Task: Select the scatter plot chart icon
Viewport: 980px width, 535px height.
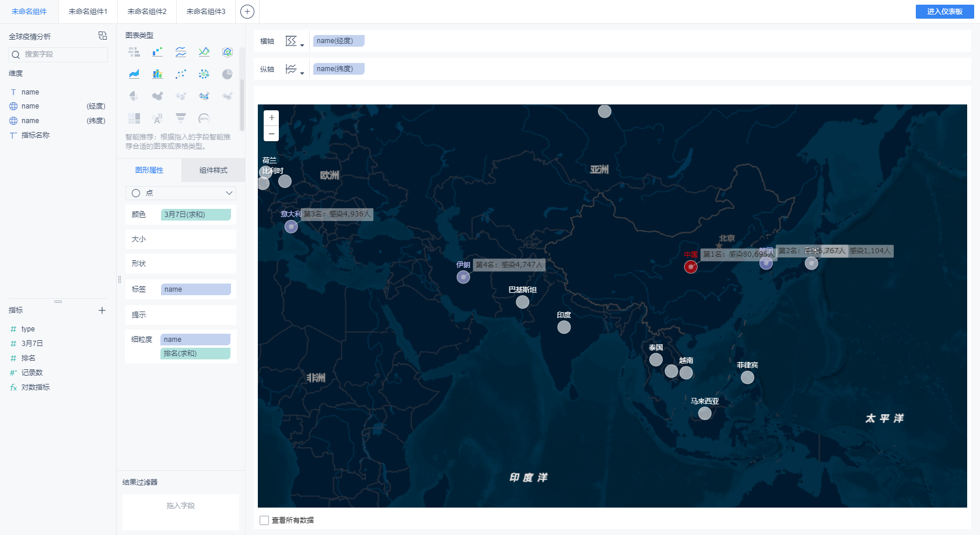Action: (181, 74)
